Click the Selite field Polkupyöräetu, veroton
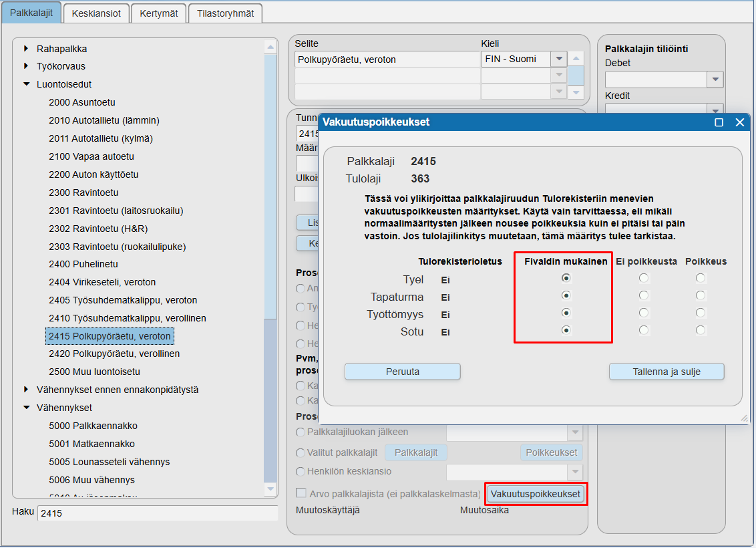 pos(387,59)
